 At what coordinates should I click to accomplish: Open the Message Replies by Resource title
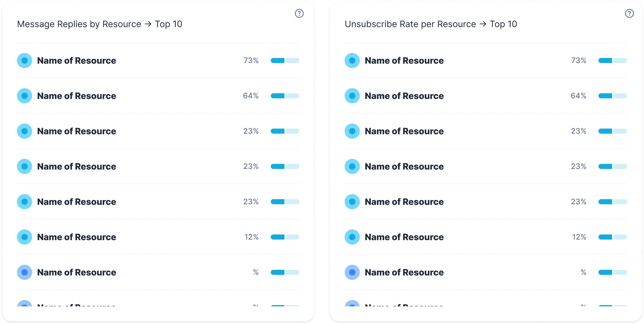coord(79,24)
